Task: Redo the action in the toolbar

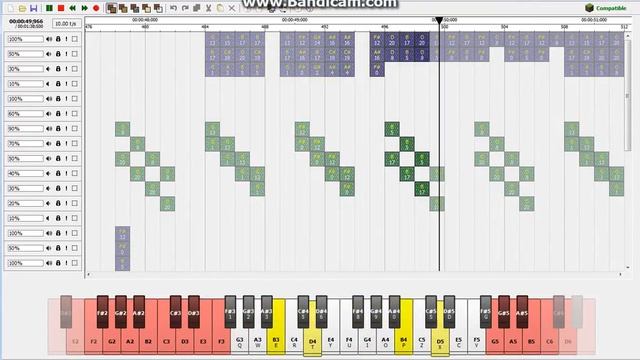Action: pos(185,8)
